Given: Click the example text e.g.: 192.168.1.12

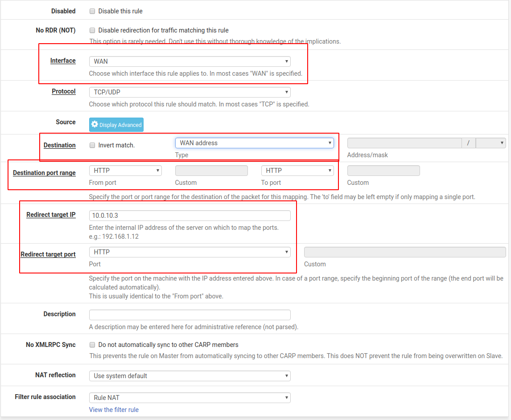Looking at the screenshot, I should tap(114, 237).
